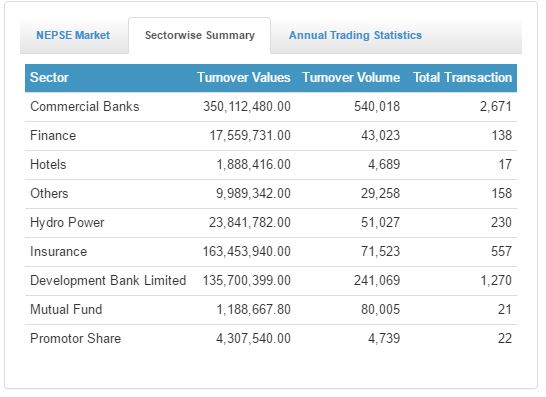Screen dimensions: 546x397
Task: Click Development Bank total transaction 1,270
Action: (x=496, y=280)
